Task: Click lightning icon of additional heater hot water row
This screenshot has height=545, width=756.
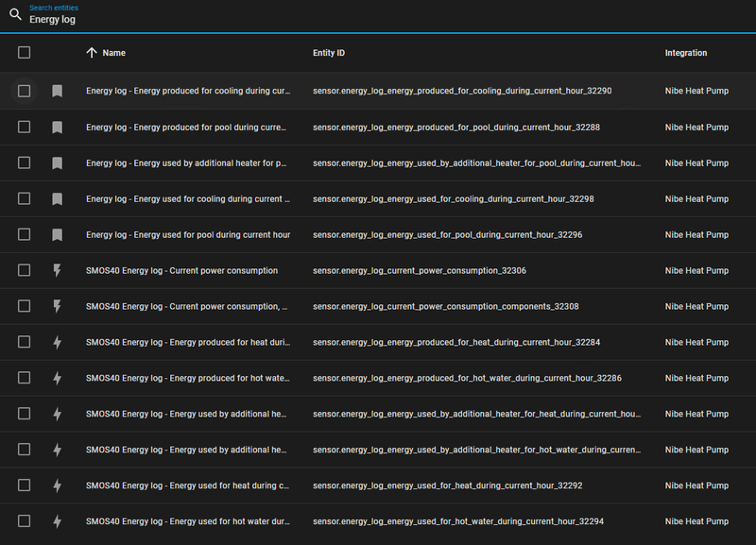Action: 58,450
